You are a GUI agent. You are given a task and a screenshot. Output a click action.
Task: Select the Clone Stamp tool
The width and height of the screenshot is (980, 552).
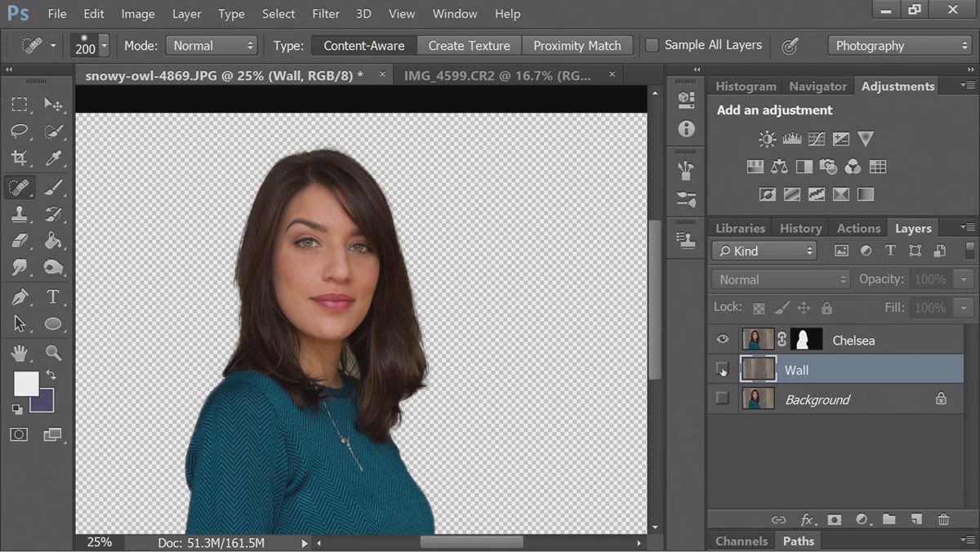pyautogui.click(x=20, y=214)
